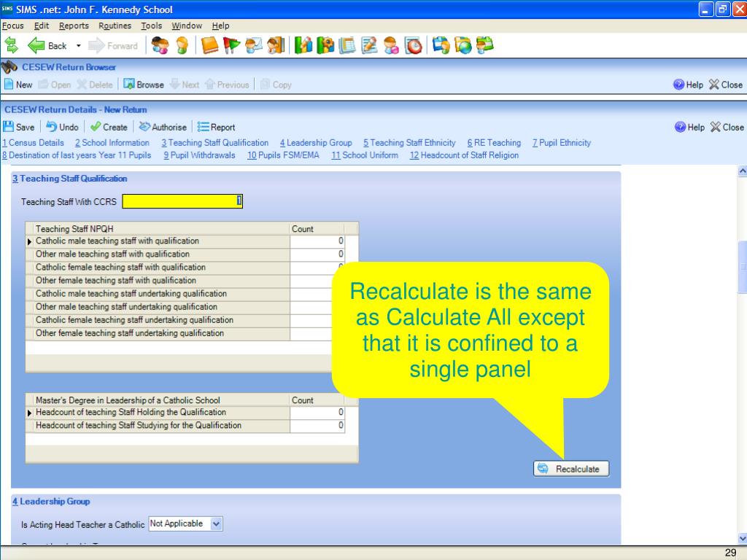The width and height of the screenshot is (747, 560).
Task: Click the vertical scrollbar up arrow
Action: pyautogui.click(x=742, y=171)
